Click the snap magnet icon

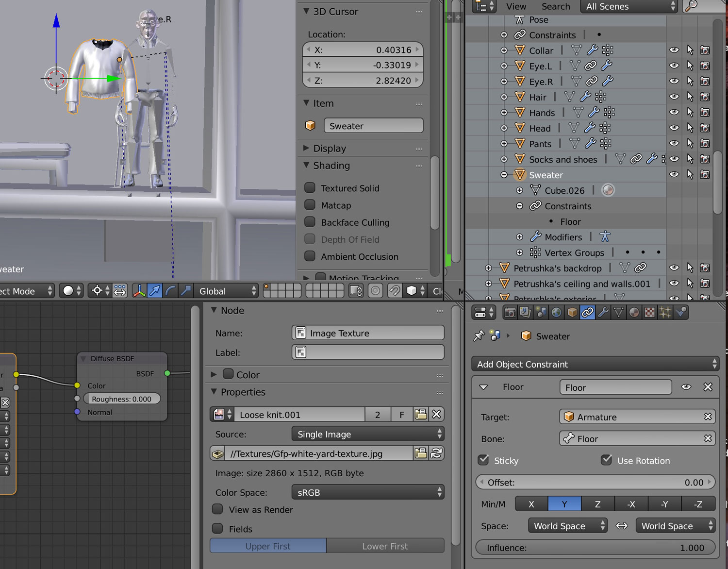pyautogui.click(x=395, y=291)
